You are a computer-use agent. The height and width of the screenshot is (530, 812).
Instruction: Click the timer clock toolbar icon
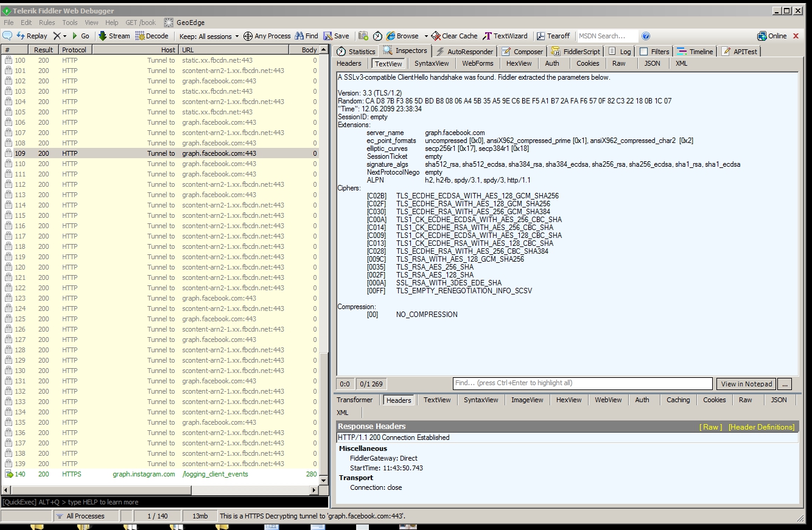[x=377, y=36]
